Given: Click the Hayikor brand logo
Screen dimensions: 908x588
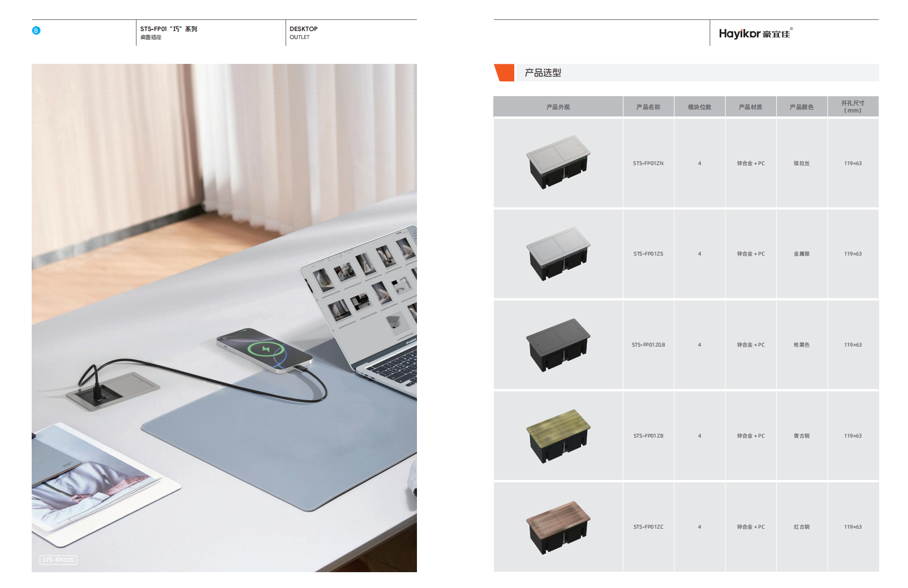Looking at the screenshot, I should tap(755, 33).
